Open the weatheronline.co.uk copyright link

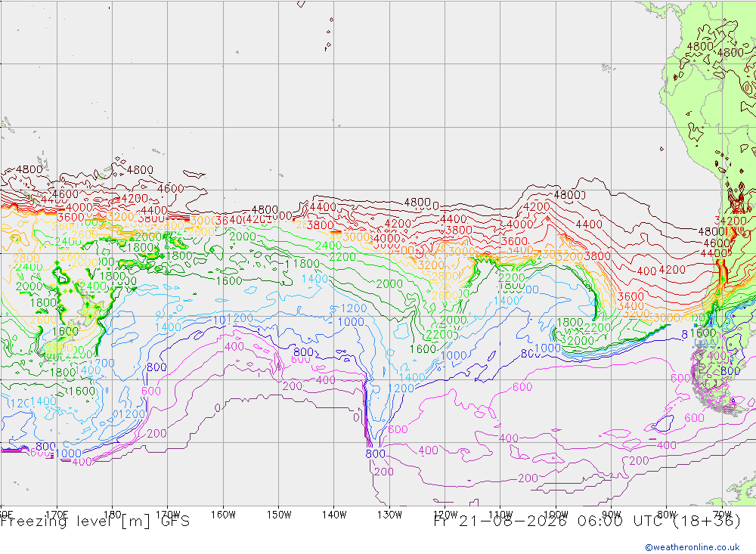tap(692, 547)
